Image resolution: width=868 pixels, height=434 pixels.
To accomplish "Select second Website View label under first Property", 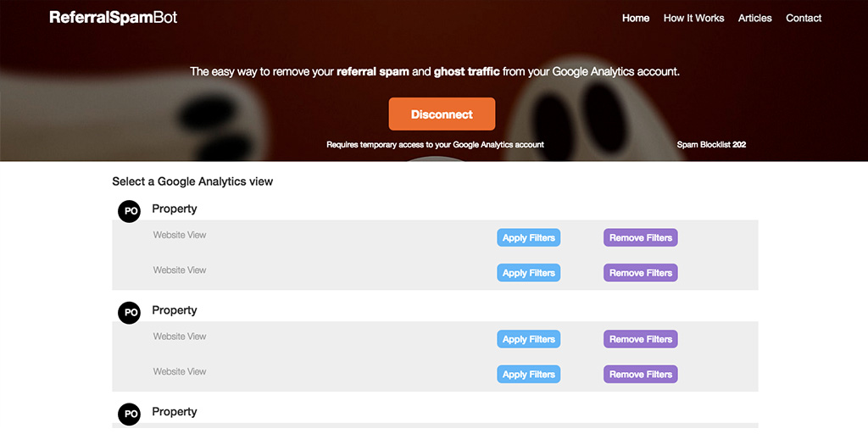I will 180,270.
